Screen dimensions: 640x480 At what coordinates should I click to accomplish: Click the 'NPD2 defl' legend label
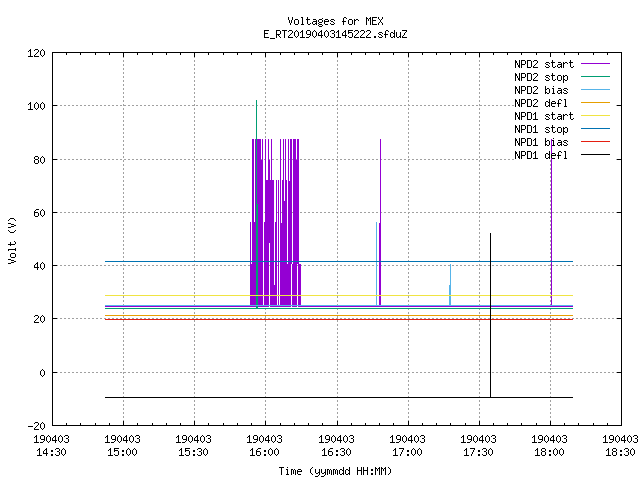click(541, 103)
